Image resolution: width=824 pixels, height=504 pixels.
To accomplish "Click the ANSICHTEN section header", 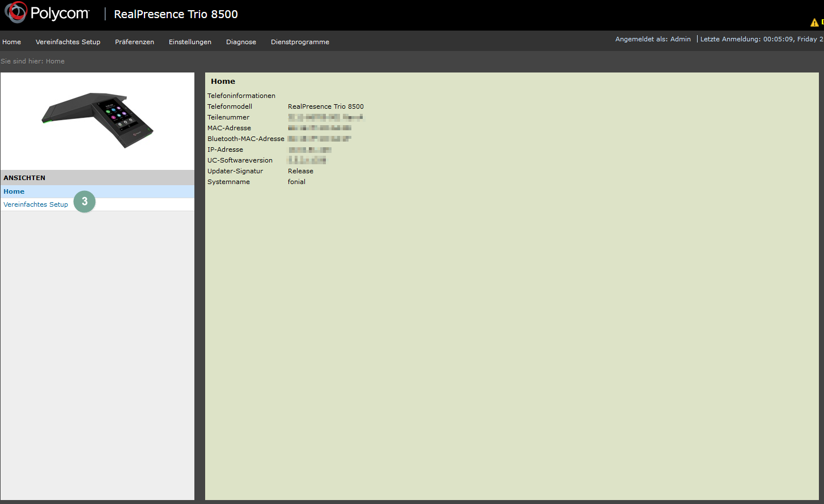I will pos(24,178).
